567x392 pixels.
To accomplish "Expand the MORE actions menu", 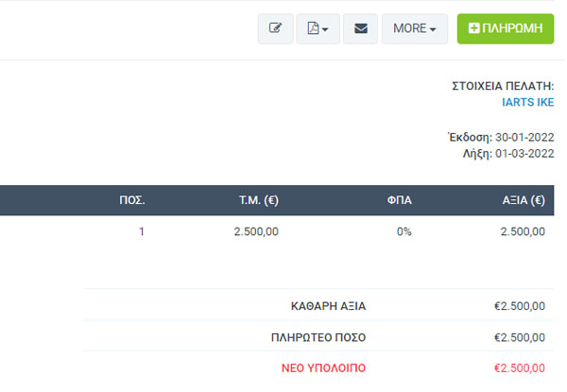I will click(415, 28).
